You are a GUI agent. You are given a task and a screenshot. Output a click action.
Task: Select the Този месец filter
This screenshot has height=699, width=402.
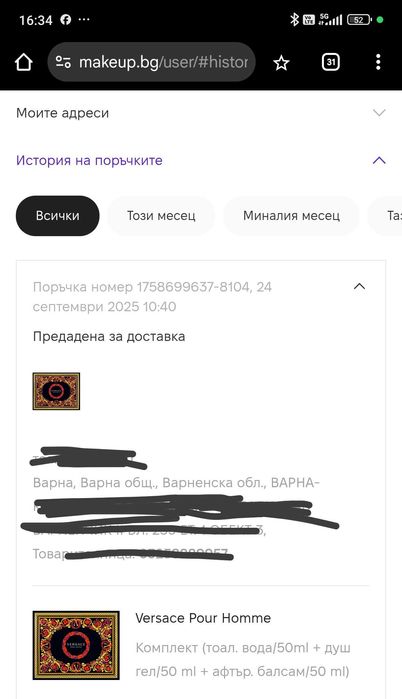(x=161, y=216)
